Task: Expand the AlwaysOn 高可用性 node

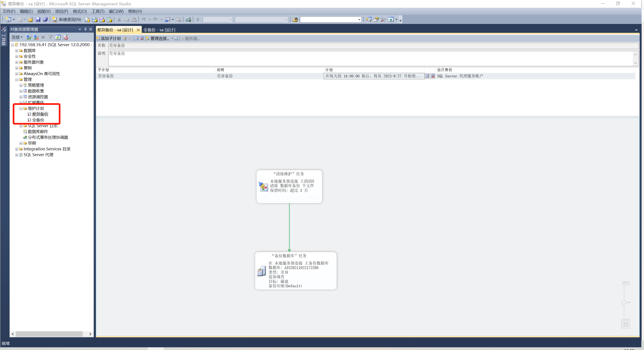Action: click(x=17, y=74)
